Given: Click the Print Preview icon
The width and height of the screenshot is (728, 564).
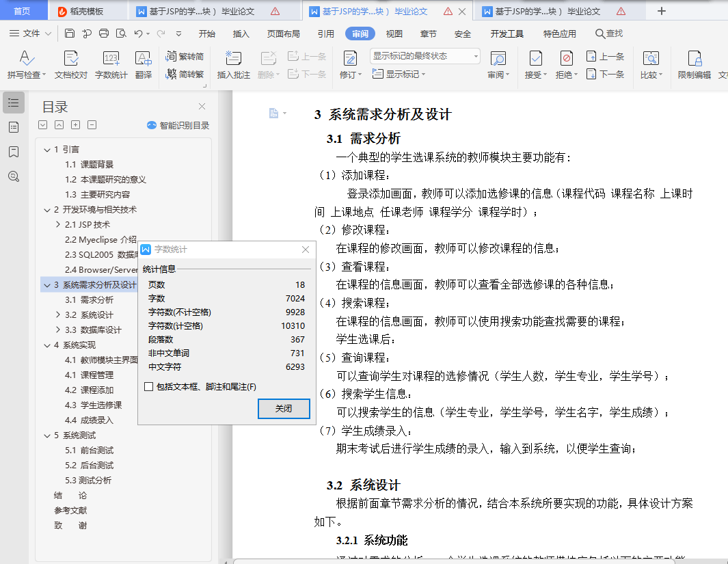Looking at the screenshot, I should point(121,33).
